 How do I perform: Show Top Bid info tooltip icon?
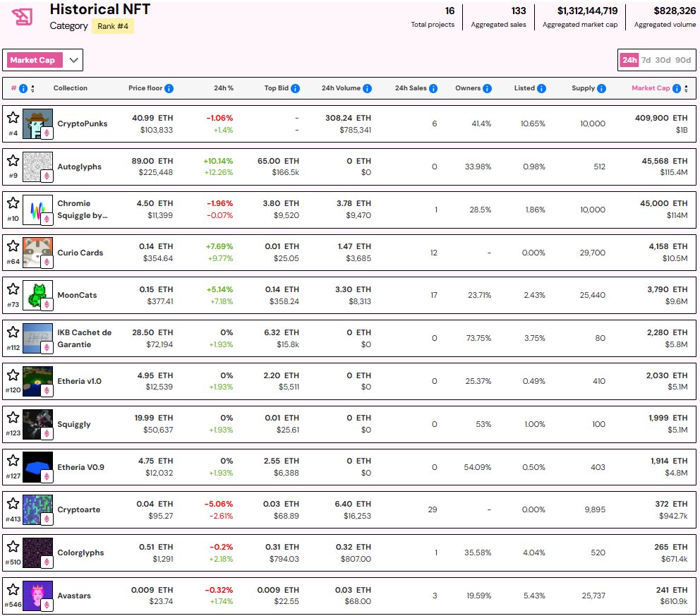coord(295,88)
